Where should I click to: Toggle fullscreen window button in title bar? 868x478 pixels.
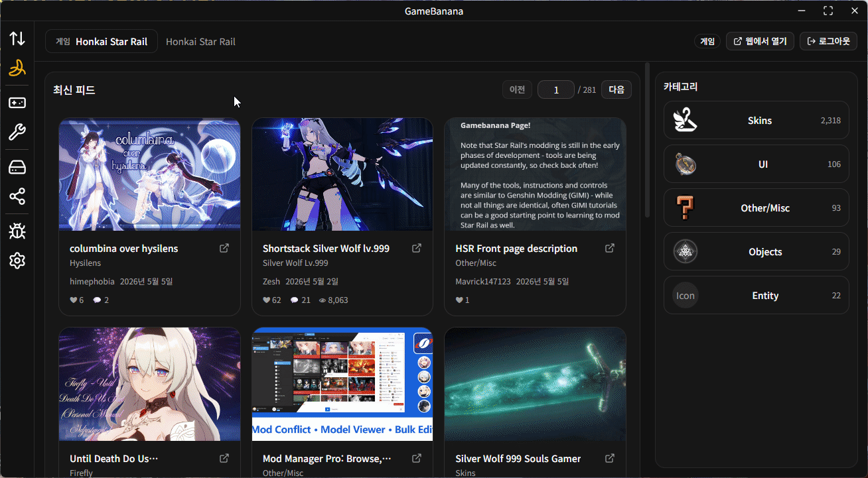coord(828,11)
